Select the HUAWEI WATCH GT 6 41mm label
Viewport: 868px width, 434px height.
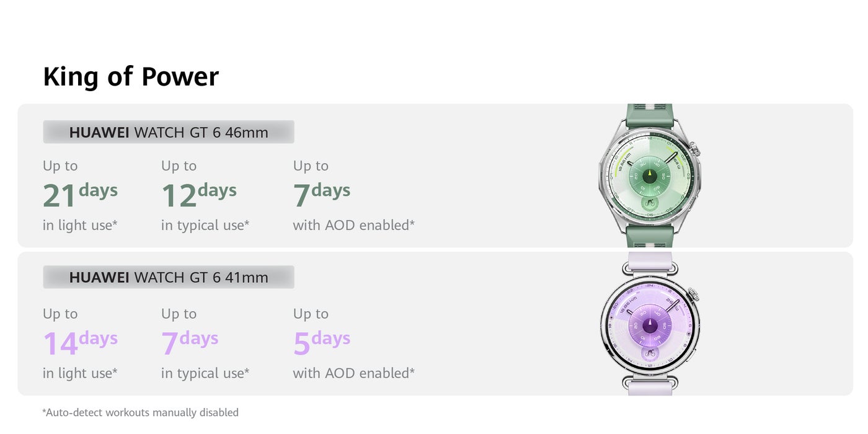point(169,277)
